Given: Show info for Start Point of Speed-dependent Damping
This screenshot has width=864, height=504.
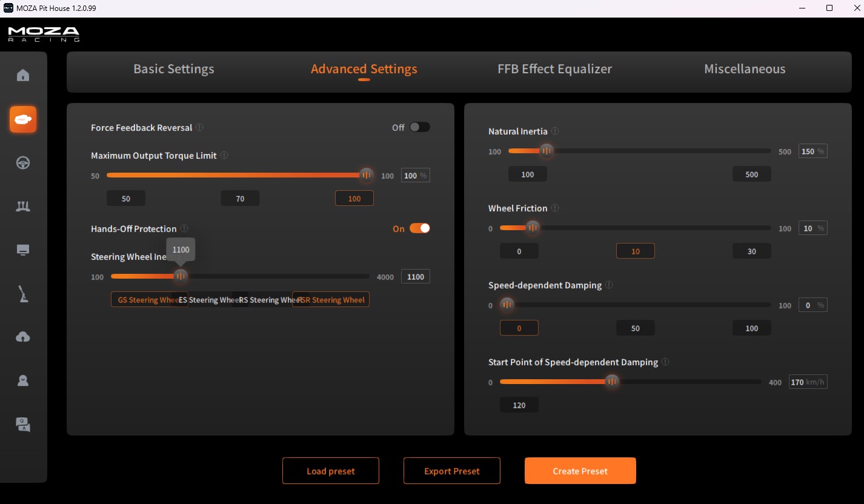Looking at the screenshot, I should click(x=665, y=362).
